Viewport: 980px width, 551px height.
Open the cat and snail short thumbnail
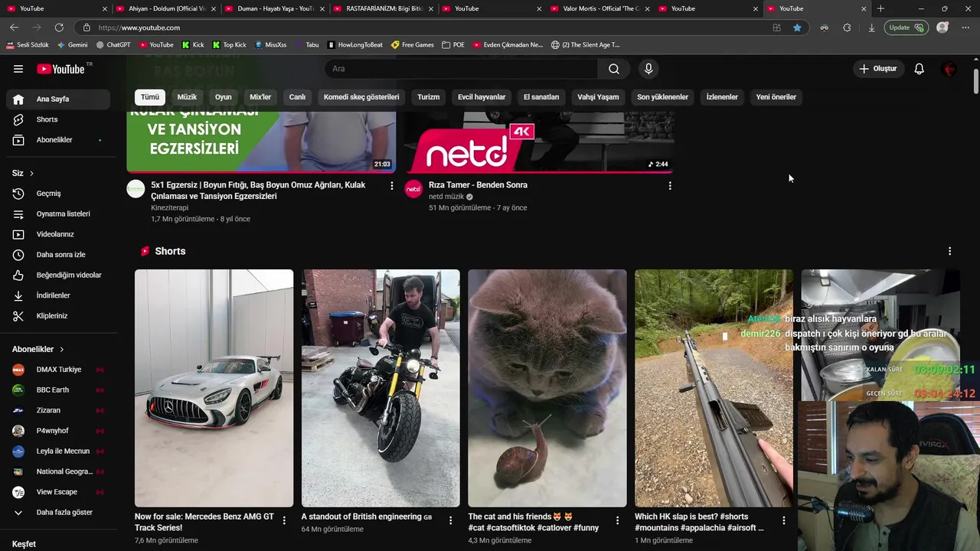(547, 388)
